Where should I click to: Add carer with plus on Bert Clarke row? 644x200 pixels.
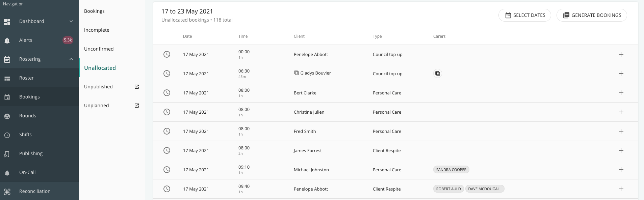point(621,93)
